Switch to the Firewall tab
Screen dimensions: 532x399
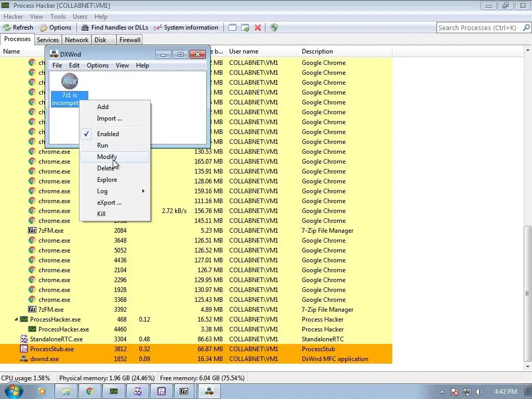[129, 39]
